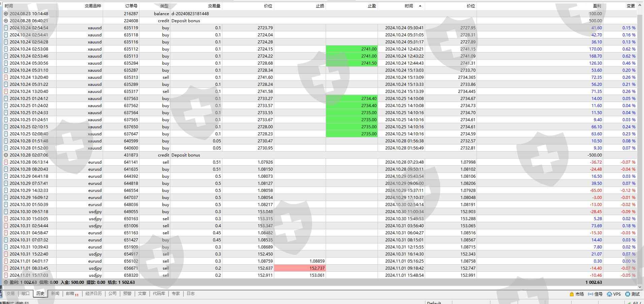Click the open time 2024.10.30 15:03:05
This screenshot has height=304, width=644.
tap(29, 219)
